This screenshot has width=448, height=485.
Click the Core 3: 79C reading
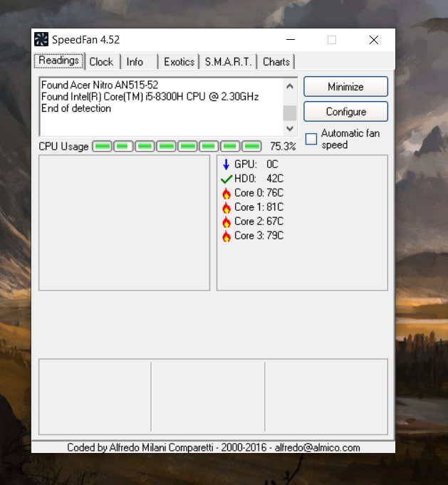click(259, 236)
